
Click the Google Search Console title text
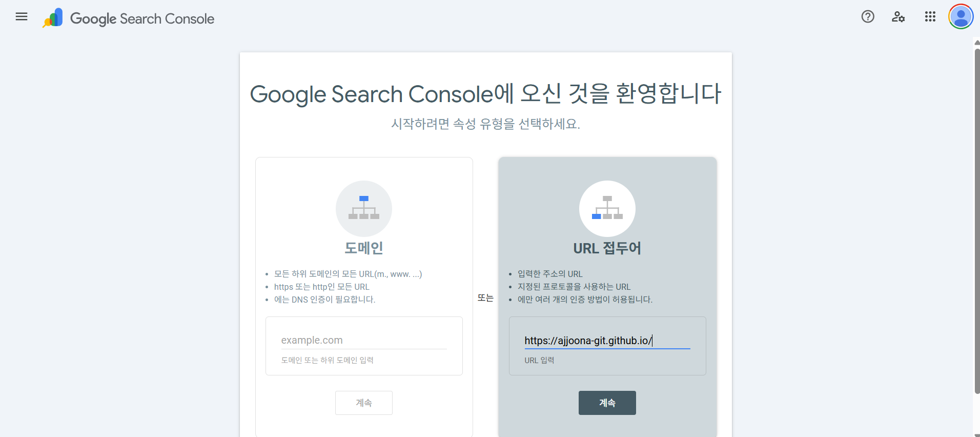[142, 19]
